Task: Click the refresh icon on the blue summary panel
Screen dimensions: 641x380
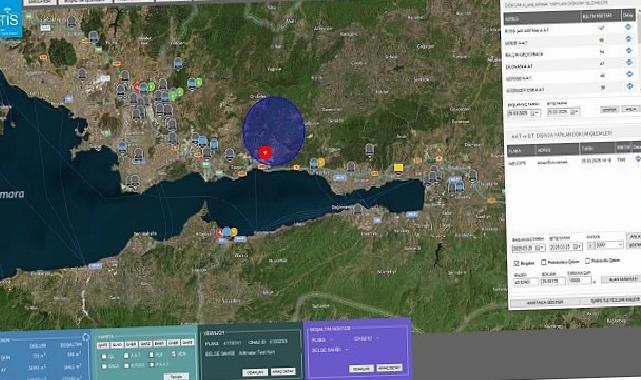Action: point(85,337)
